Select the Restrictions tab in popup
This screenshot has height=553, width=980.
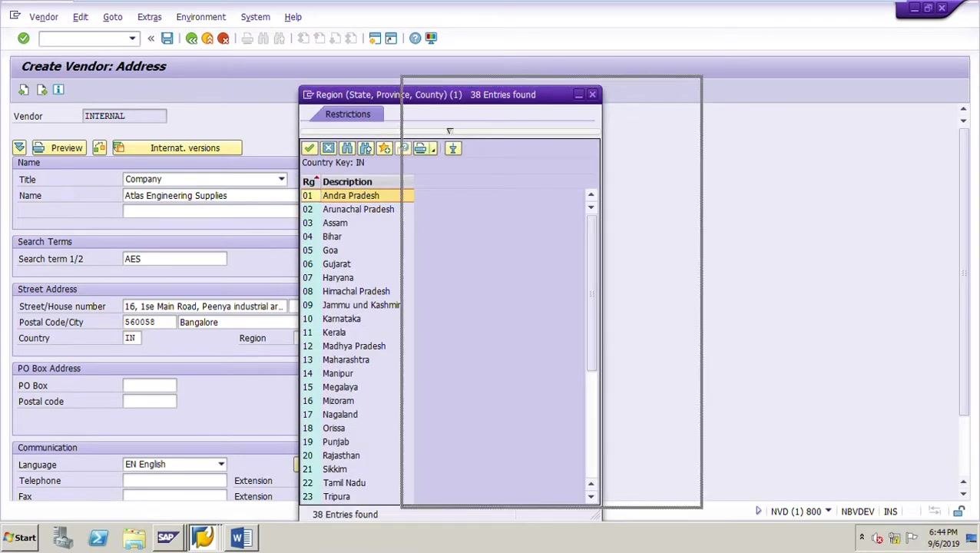pos(347,114)
